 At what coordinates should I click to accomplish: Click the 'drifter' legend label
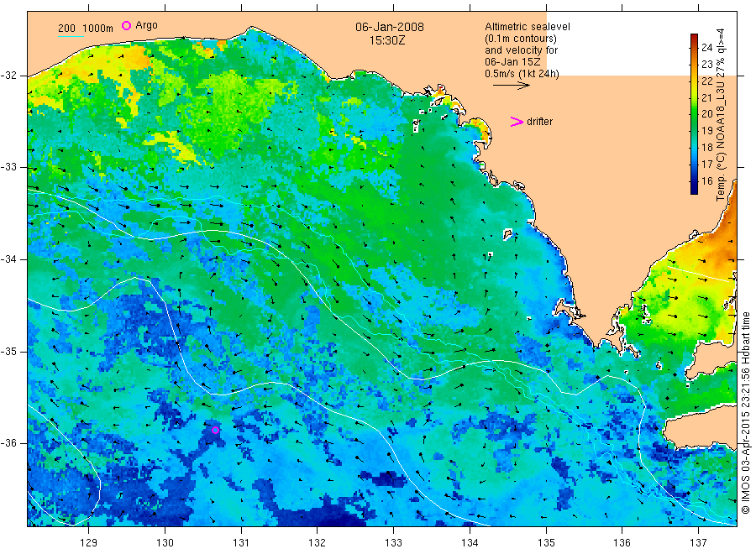pos(539,122)
